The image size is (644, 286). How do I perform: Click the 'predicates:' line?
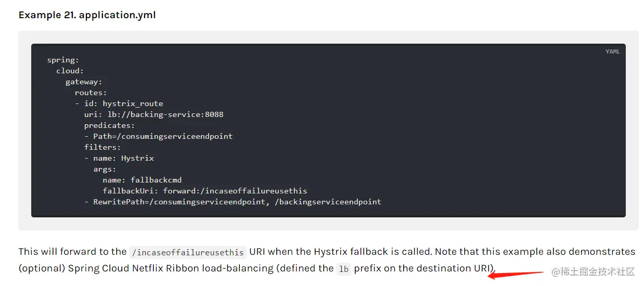[110, 125]
